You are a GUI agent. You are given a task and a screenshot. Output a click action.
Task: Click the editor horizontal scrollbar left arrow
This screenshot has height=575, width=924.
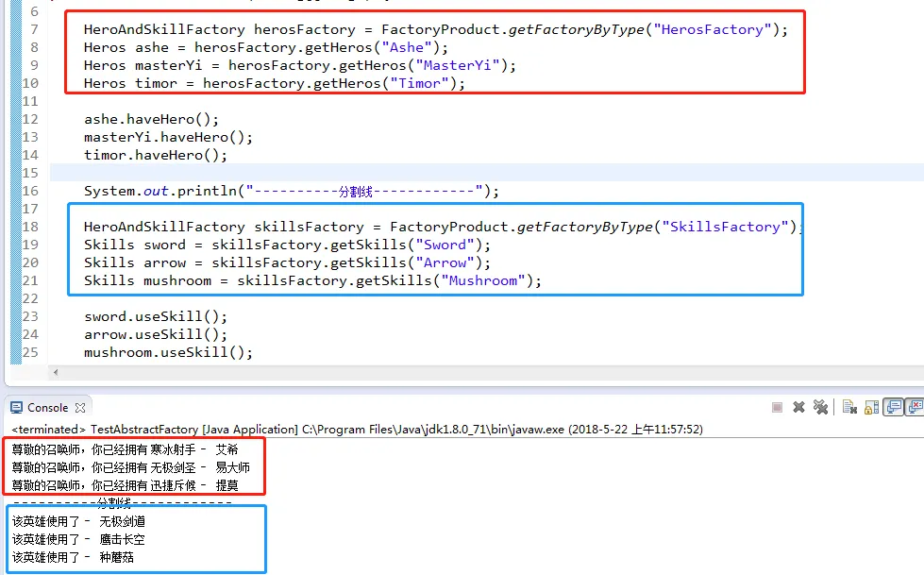click(x=56, y=372)
